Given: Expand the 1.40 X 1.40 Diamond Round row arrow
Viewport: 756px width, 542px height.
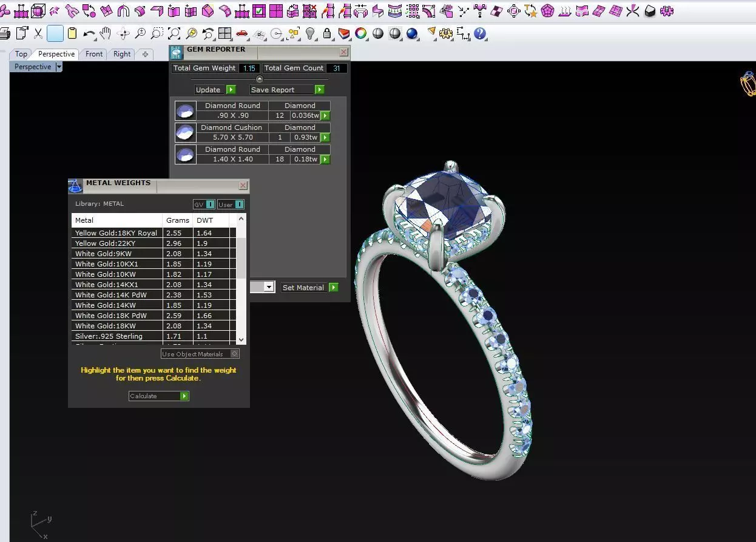Looking at the screenshot, I should (325, 159).
